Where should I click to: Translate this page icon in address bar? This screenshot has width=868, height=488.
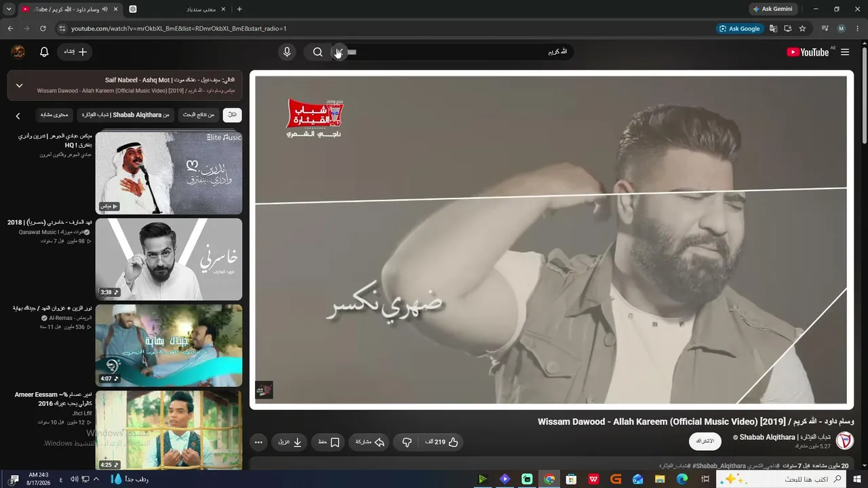click(x=773, y=28)
